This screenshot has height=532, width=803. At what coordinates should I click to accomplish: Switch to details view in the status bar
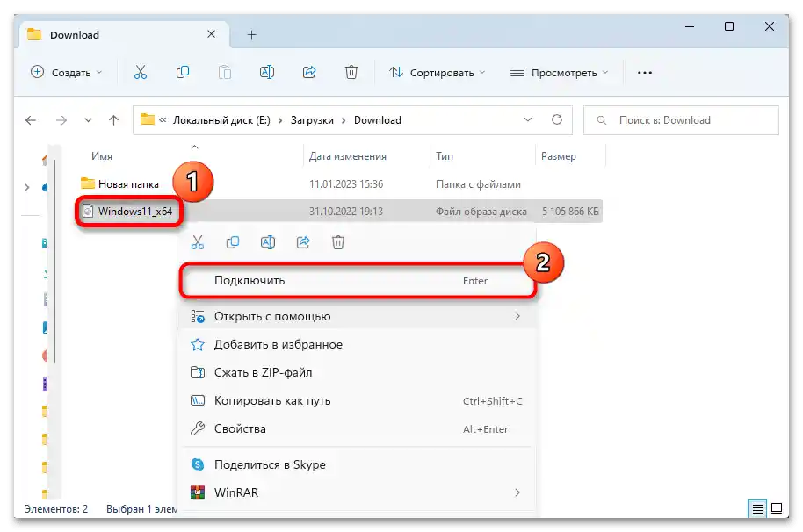(x=757, y=508)
